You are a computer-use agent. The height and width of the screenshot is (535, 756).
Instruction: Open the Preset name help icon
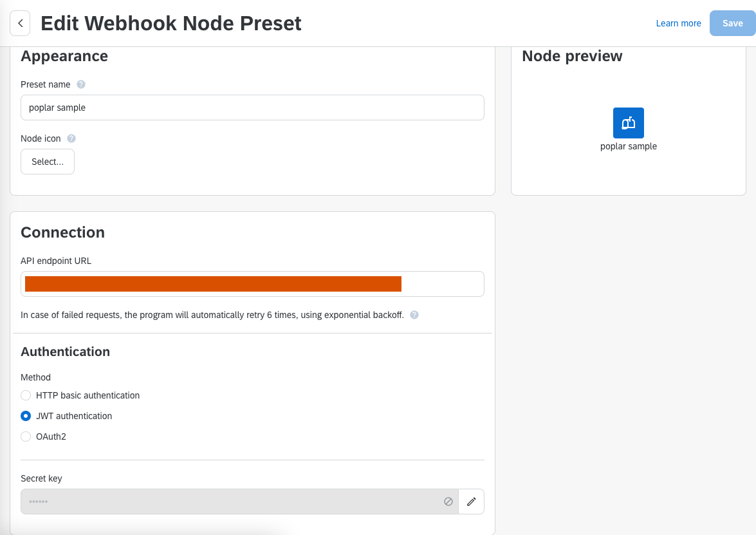(81, 84)
